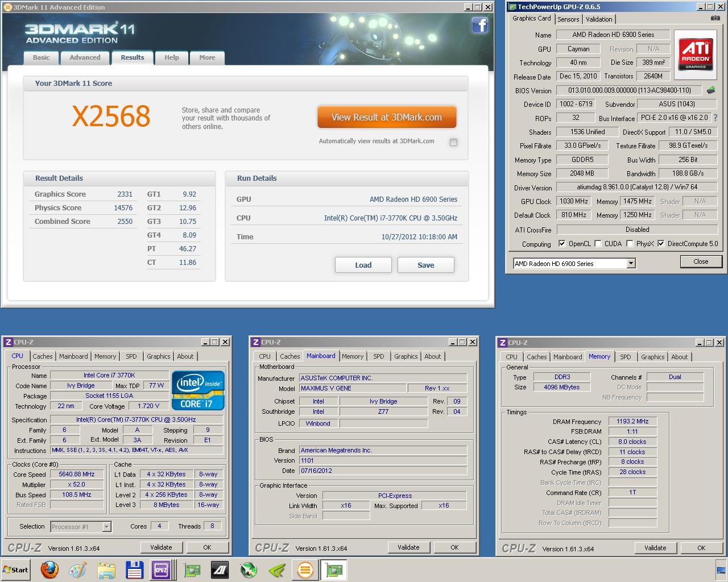
Task: Open the black AI Suite taskbar icon
Action: [220, 570]
